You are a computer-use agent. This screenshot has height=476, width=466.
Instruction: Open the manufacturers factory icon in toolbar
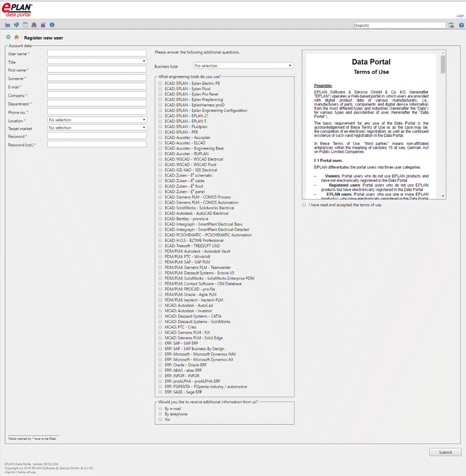8,25
